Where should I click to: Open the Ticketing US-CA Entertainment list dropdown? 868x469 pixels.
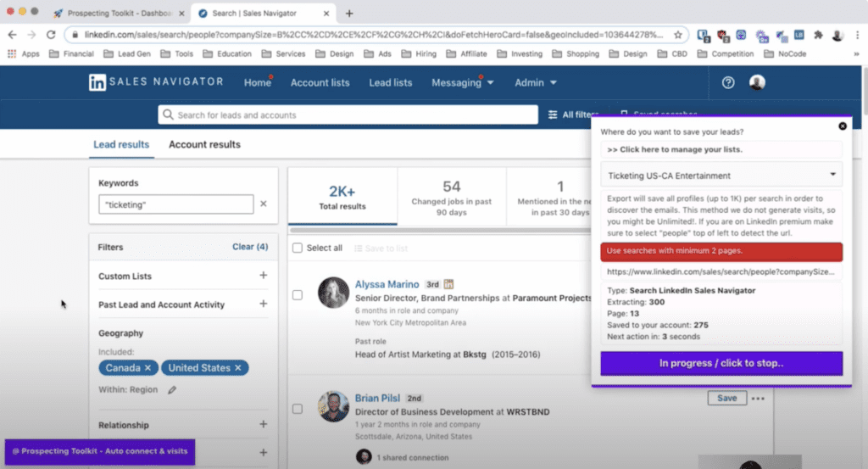(x=721, y=175)
